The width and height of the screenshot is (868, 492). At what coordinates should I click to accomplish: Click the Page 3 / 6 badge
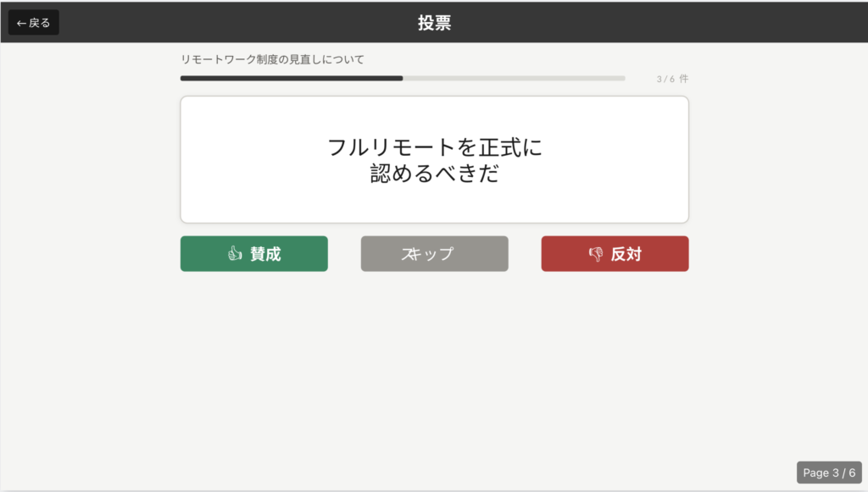pos(829,473)
